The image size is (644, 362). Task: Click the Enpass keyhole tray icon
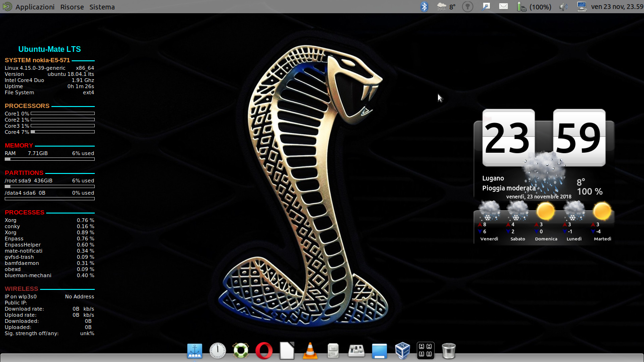pyautogui.click(x=467, y=7)
